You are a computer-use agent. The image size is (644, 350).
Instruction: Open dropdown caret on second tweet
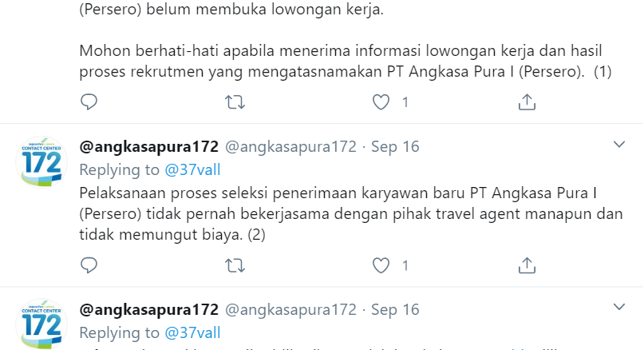coord(619,145)
